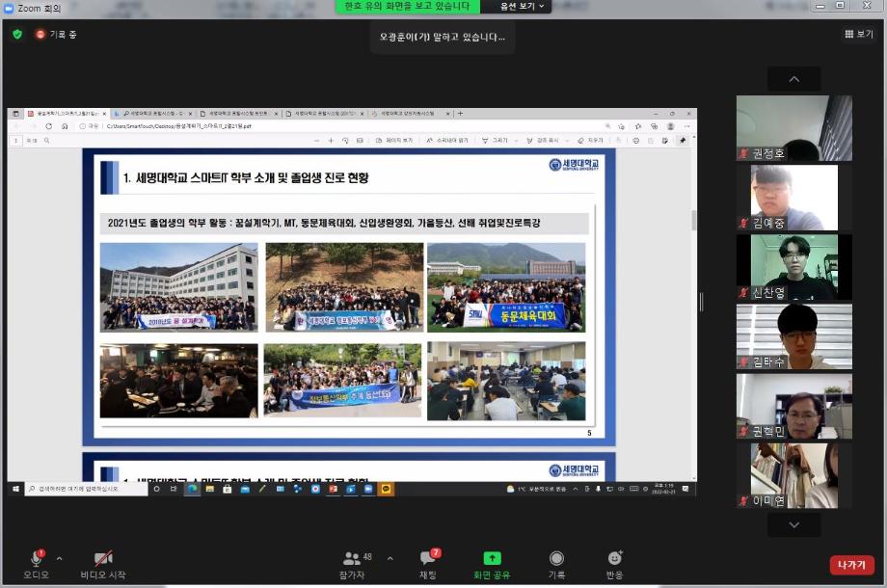Open the 채팅 chat panel
The width and height of the screenshot is (887, 588).
pyautogui.click(x=428, y=559)
